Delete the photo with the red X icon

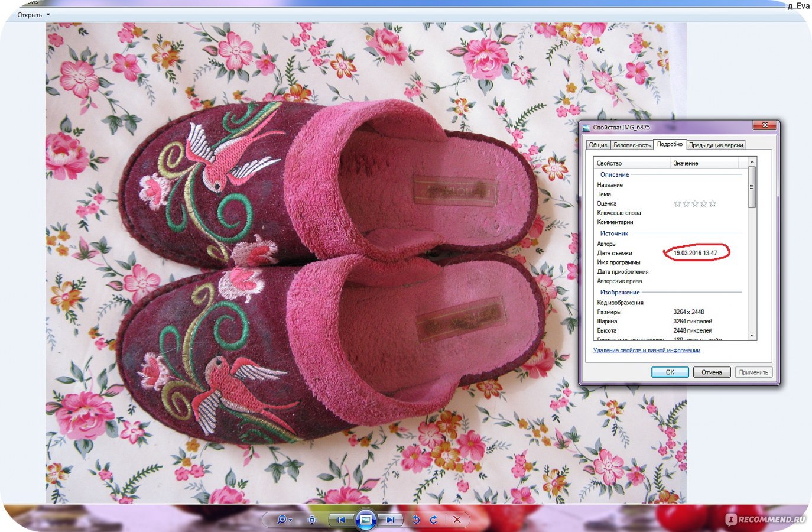click(x=457, y=520)
